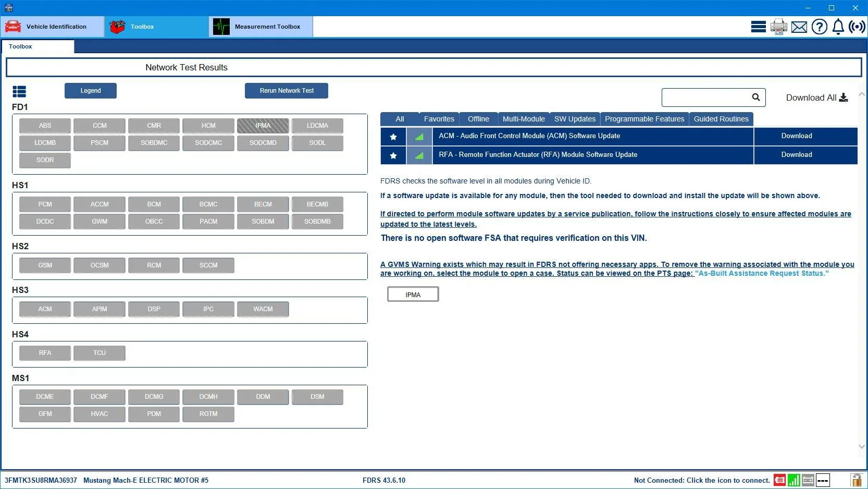Switch to the Favorites filter tab

click(x=439, y=119)
